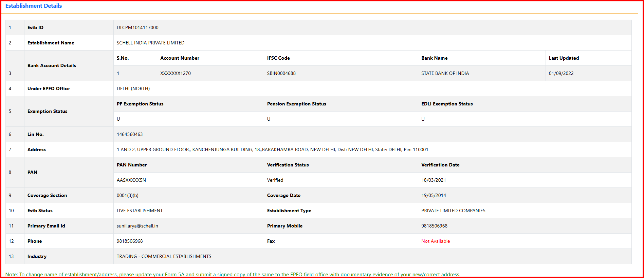Click coverage date 19/05/2014

pos(434,195)
